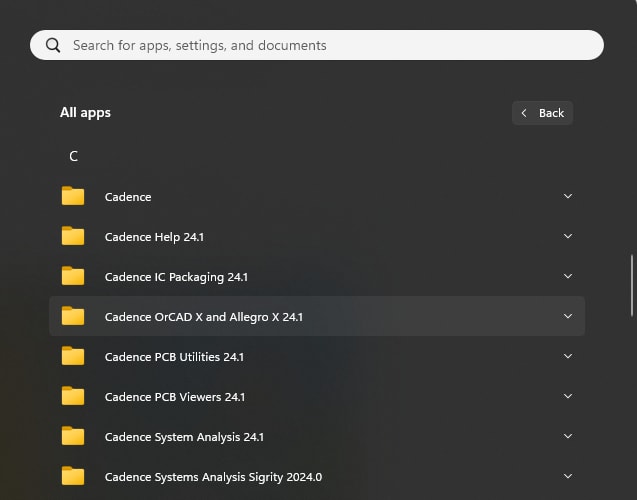Select the Cadence IC Packaging 24.1 label
This screenshot has height=500, width=637.
tap(176, 277)
